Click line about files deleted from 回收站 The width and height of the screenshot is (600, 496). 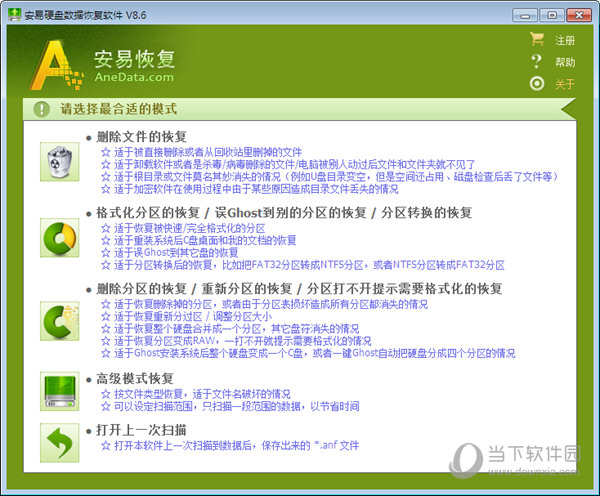tap(202, 152)
